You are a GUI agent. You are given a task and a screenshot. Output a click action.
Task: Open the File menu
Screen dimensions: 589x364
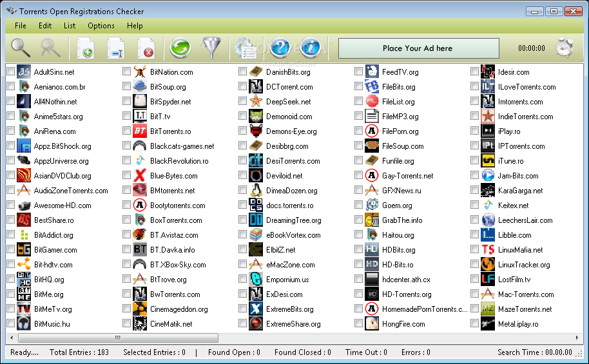[x=20, y=26]
